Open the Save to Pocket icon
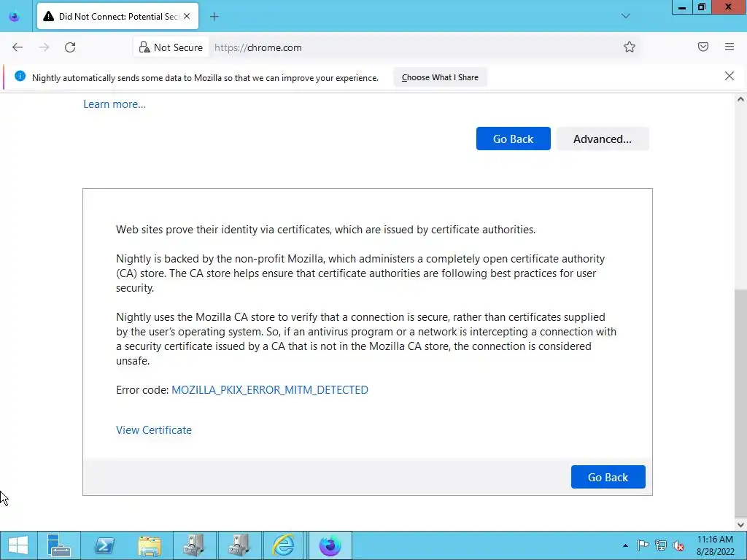The height and width of the screenshot is (560, 747). pos(703,47)
